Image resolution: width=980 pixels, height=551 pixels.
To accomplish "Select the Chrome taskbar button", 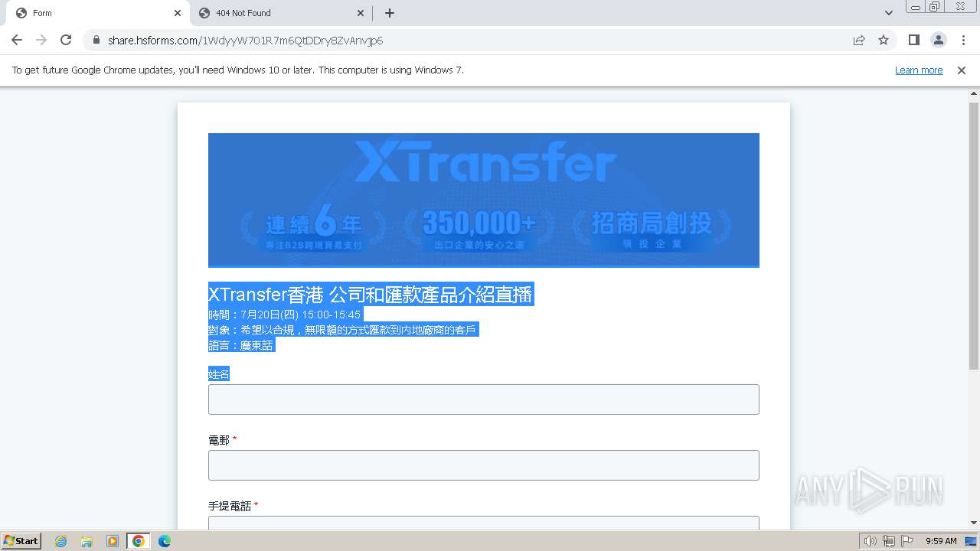I will click(139, 541).
